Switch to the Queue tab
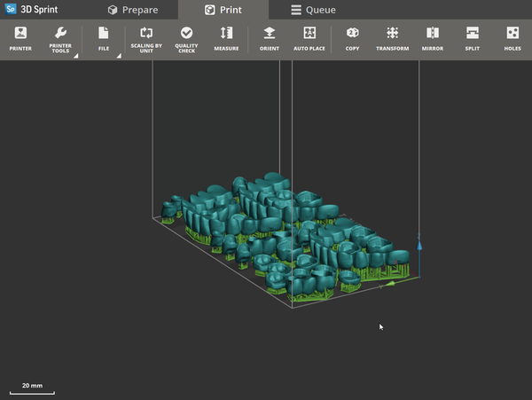Image resolution: width=532 pixels, height=400 pixels. tap(313, 10)
